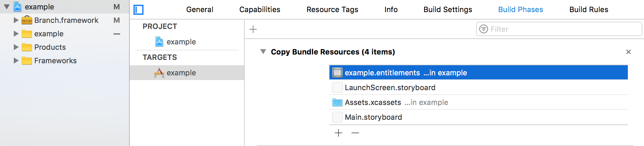Click the Frameworks folder icon
Viewport: 644px width, 146px height.
[27, 61]
